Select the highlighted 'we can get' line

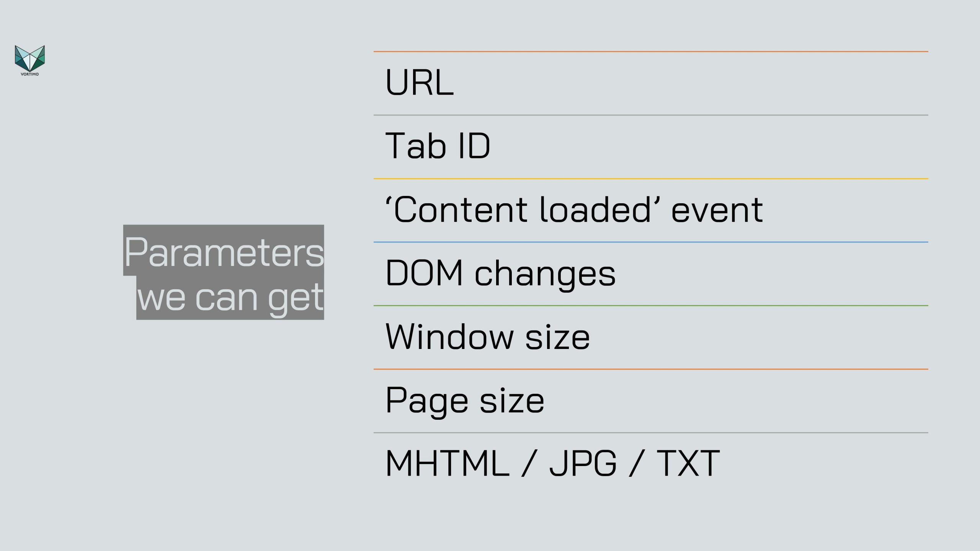pos(230,298)
